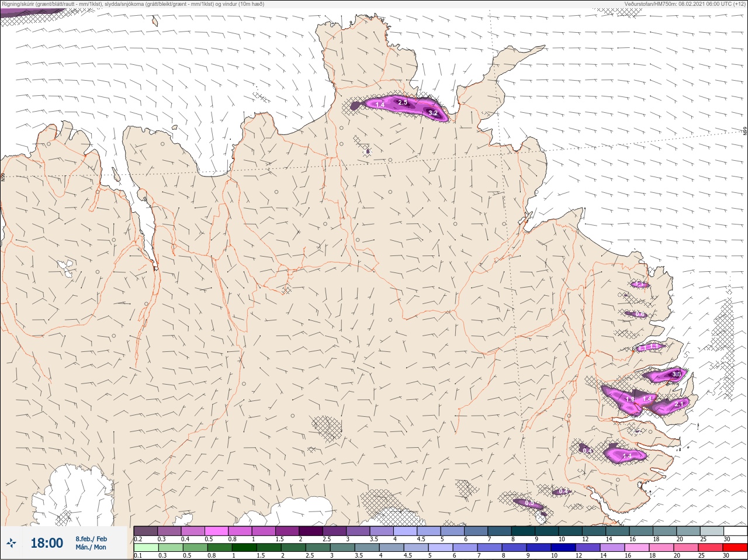Click the 'Veðurstofan/HM750m' model run timestamp
Viewport: 748px width, 560px height.
pos(685,4)
